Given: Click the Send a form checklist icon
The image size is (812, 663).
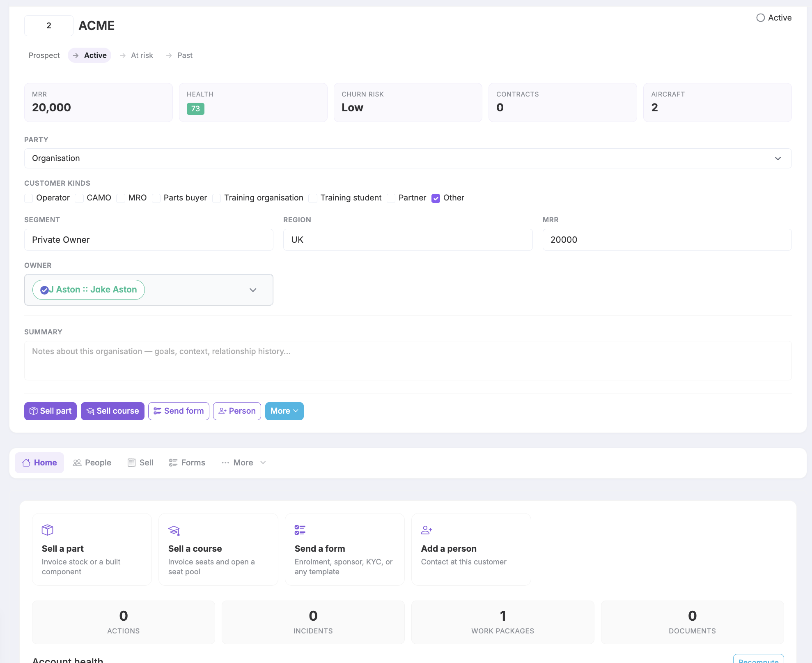Looking at the screenshot, I should (300, 530).
